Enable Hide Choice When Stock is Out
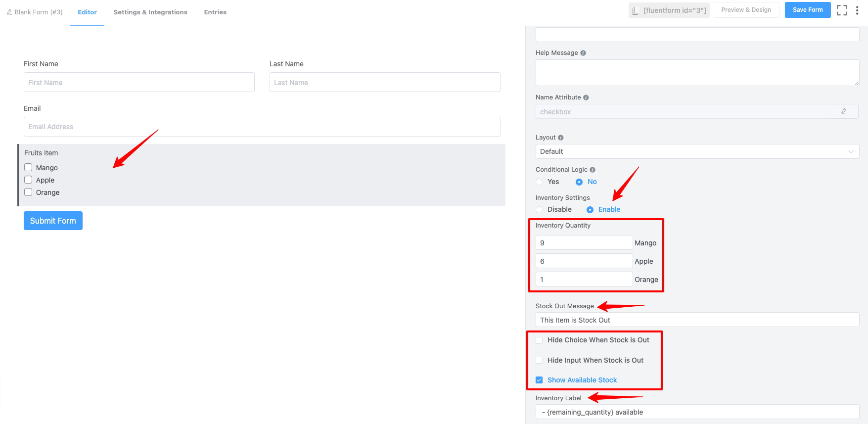868x424 pixels. tap(539, 340)
